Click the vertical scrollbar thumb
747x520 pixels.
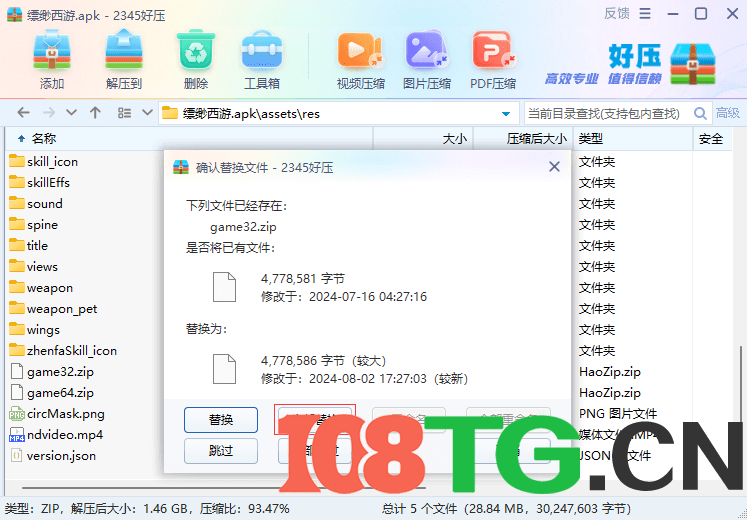coord(740,384)
